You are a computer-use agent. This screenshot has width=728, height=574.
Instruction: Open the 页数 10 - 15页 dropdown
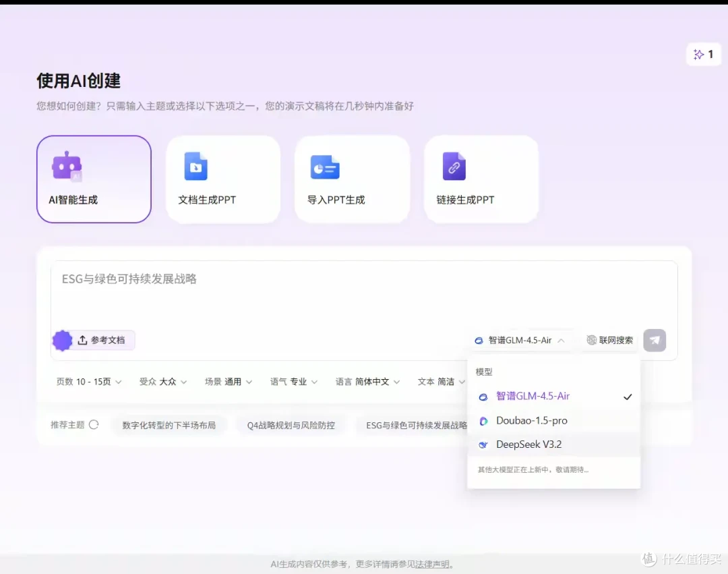[89, 382]
